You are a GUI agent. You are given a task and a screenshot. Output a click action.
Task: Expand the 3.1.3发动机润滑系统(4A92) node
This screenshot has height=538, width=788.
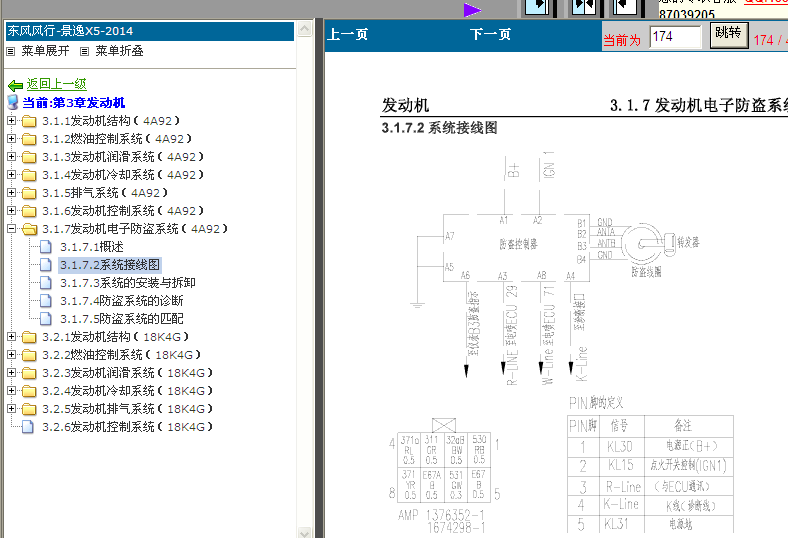[x=11, y=157]
